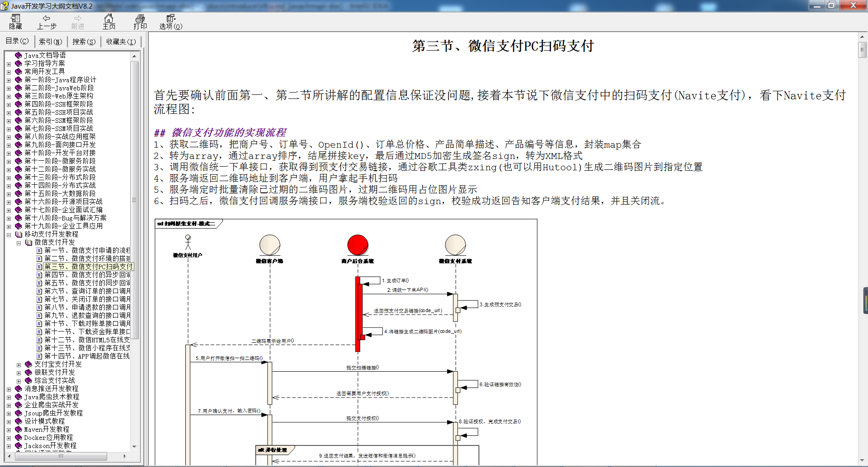
Task: Open 第八节、申请退款的接口调用 topic
Action: [87, 308]
